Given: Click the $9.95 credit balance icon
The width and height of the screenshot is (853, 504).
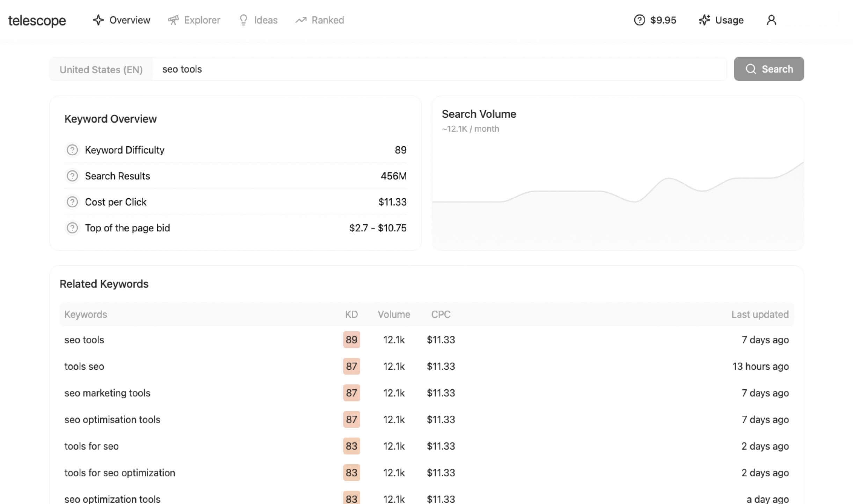Looking at the screenshot, I should pyautogui.click(x=639, y=20).
